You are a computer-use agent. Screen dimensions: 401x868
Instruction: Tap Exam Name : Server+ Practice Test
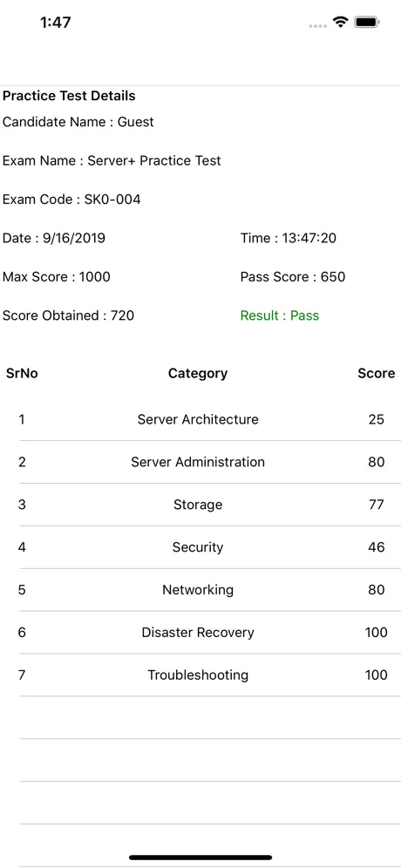[112, 160]
